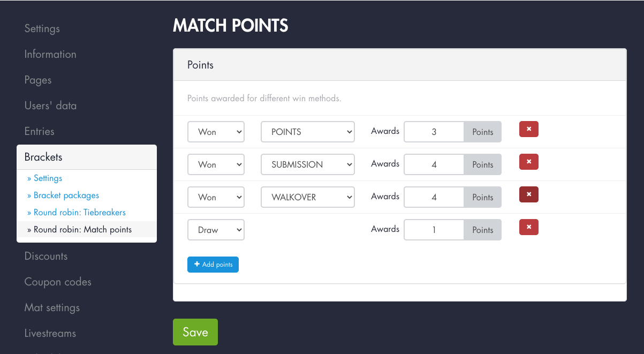Open Round robin: Tiebreakers settings
Screen dimensions: 644x354
click(x=79, y=212)
